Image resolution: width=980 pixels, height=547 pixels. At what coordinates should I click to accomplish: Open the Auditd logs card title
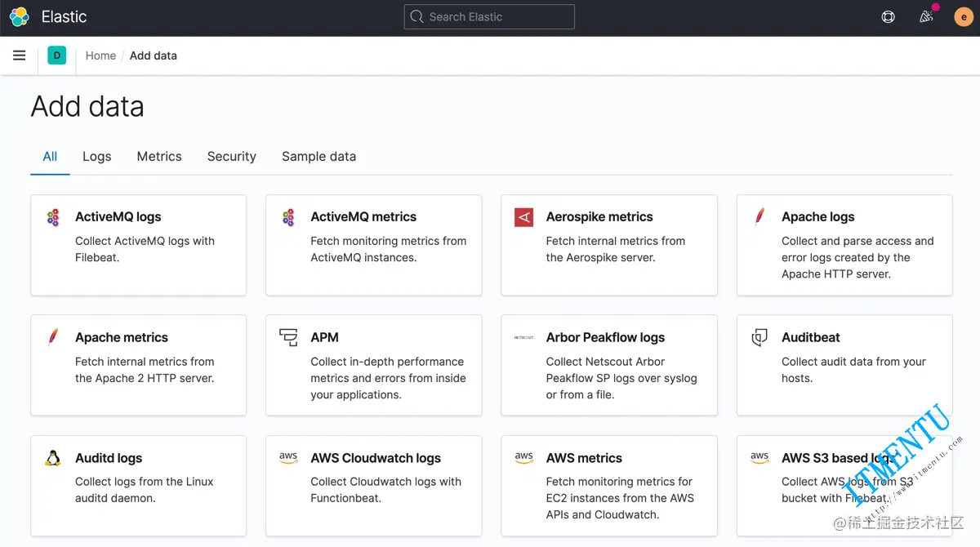[109, 458]
